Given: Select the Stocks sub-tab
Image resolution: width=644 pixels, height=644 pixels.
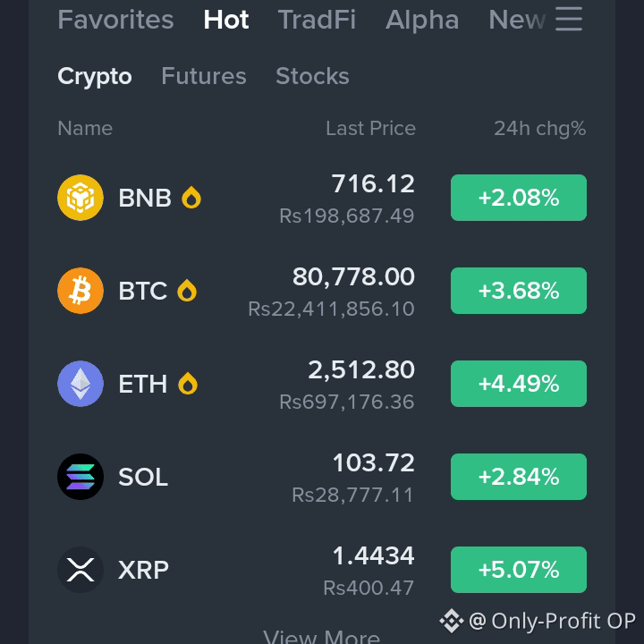Looking at the screenshot, I should pyautogui.click(x=312, y=76).
